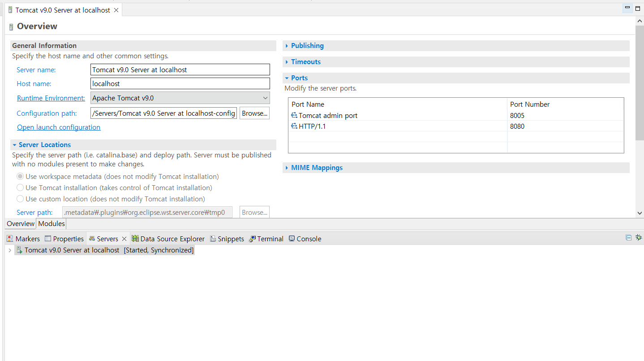
Task: Expand the Tomcat v9.0 Server tree node
Action: 10,250
